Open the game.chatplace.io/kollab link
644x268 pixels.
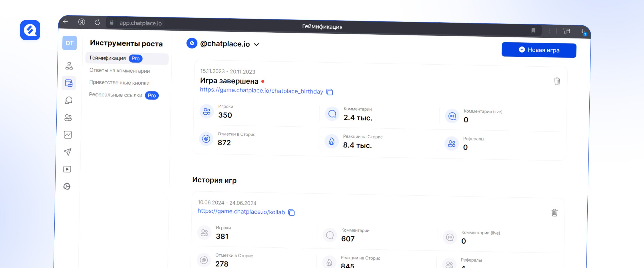pos(241,211)
